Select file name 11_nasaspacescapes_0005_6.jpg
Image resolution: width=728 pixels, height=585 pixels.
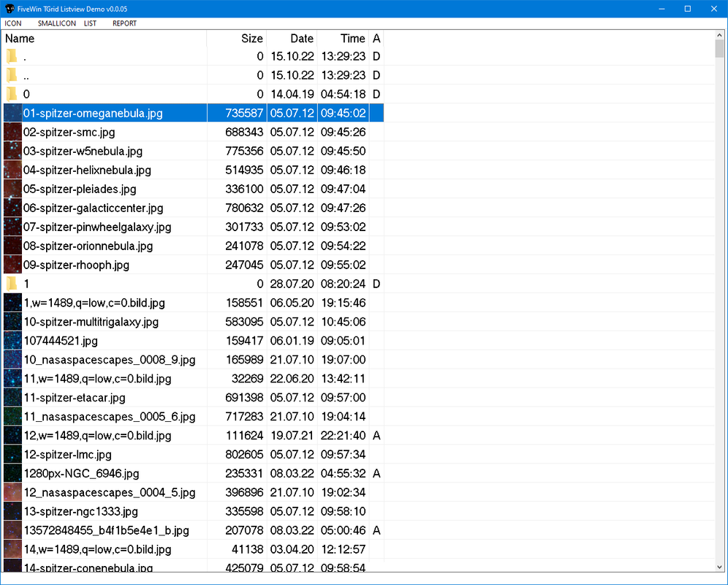click(x=110, y=417)
